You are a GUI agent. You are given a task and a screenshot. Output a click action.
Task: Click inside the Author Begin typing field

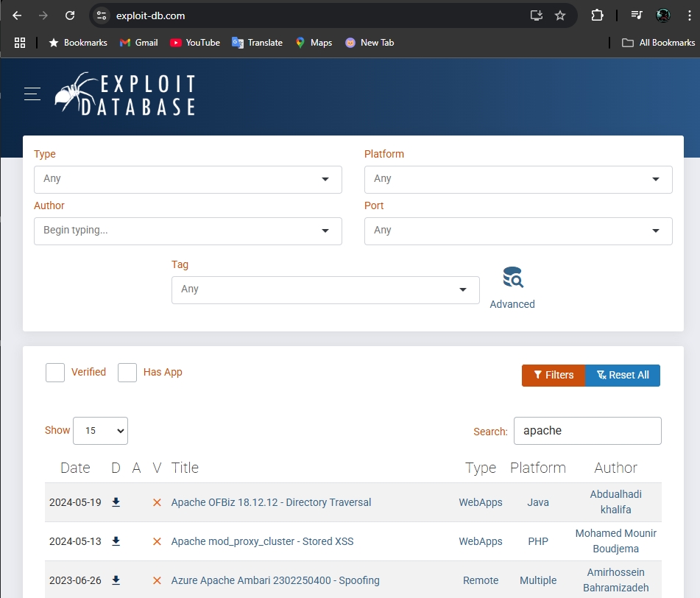[x=188, y=231]
